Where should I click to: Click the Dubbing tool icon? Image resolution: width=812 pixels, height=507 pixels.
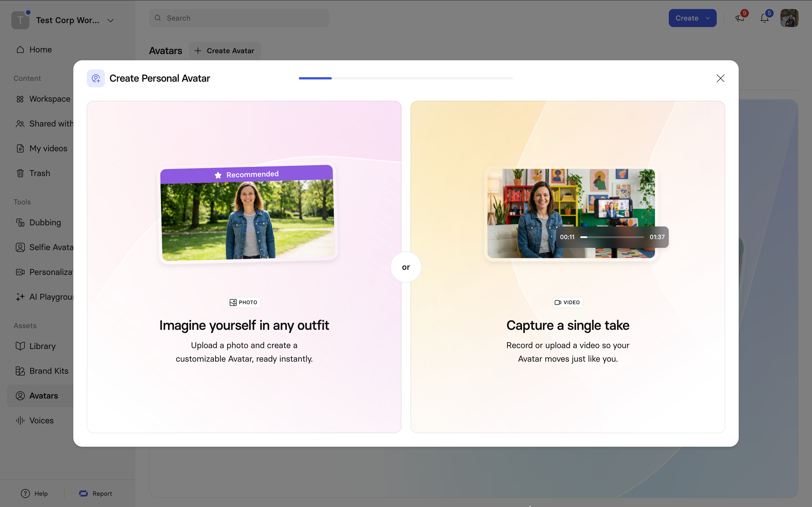pyautogui.click(x=20, y=223)
